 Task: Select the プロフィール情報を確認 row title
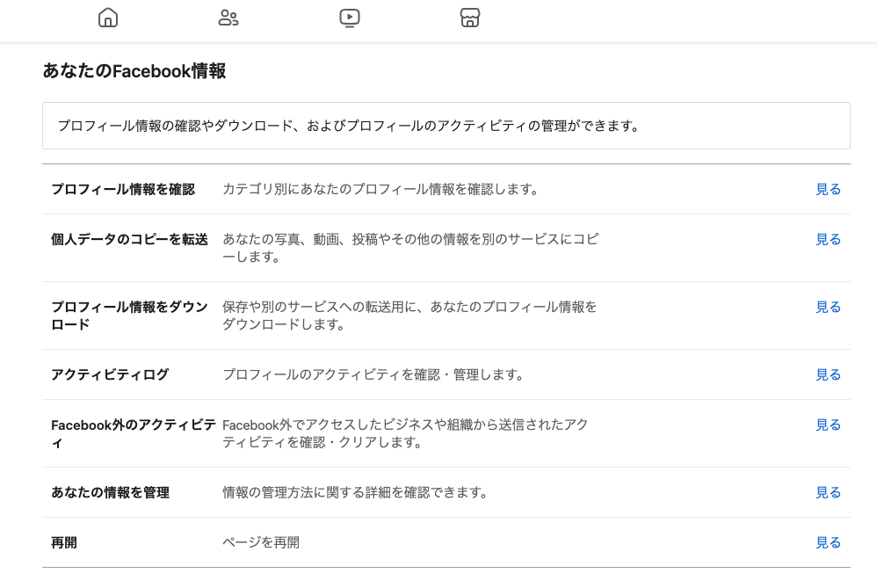123,190
